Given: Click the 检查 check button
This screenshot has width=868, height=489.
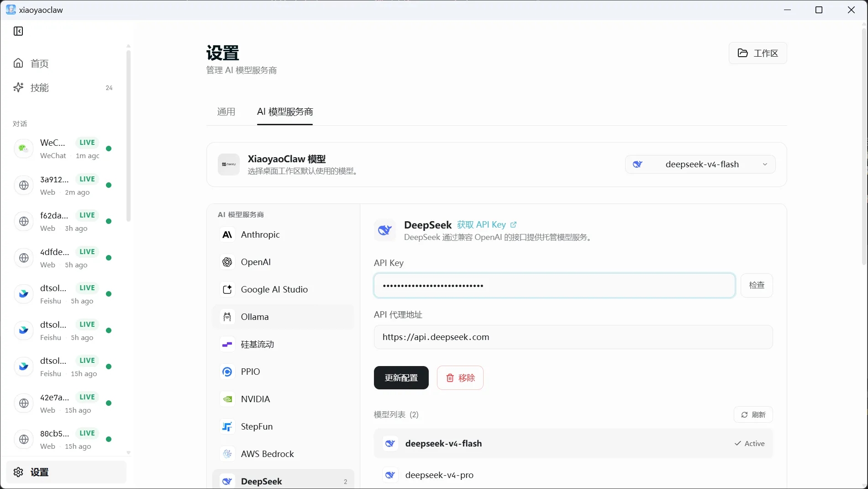Looking at the screenshot, I should pos(757,285).
